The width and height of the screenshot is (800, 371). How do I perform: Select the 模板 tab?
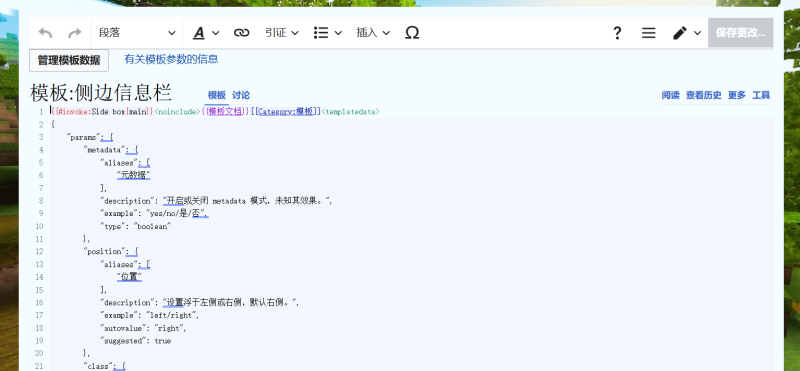pyautogui.click(x=216, y=95)
